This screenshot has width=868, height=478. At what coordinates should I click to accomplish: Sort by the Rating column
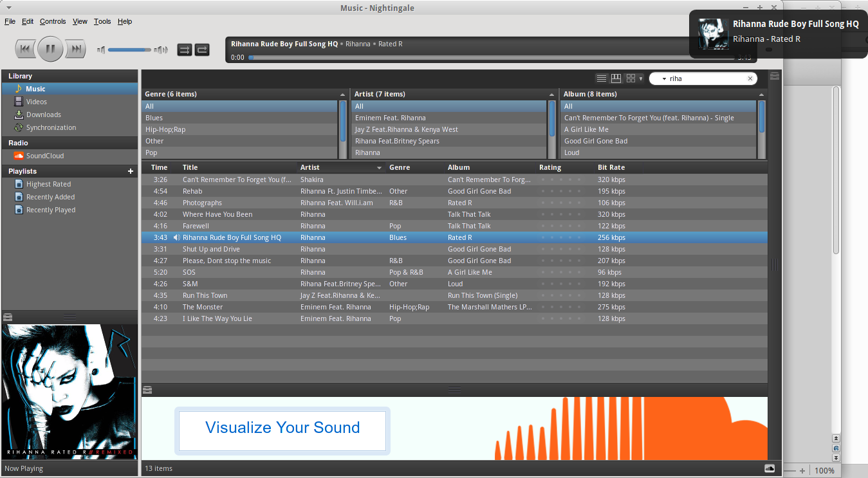564,167
